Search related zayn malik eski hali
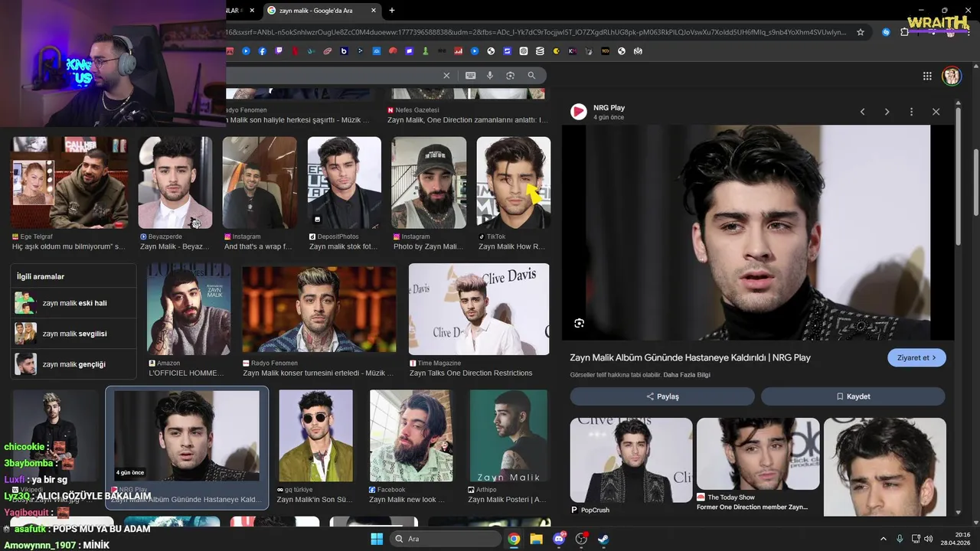The image size is (980, 551). coord(73,303)
